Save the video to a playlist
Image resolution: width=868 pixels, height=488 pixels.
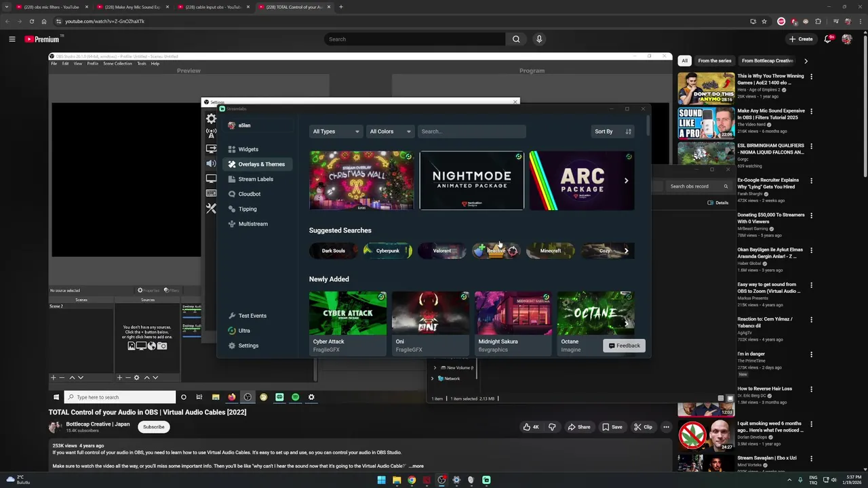tap(612, 427)
